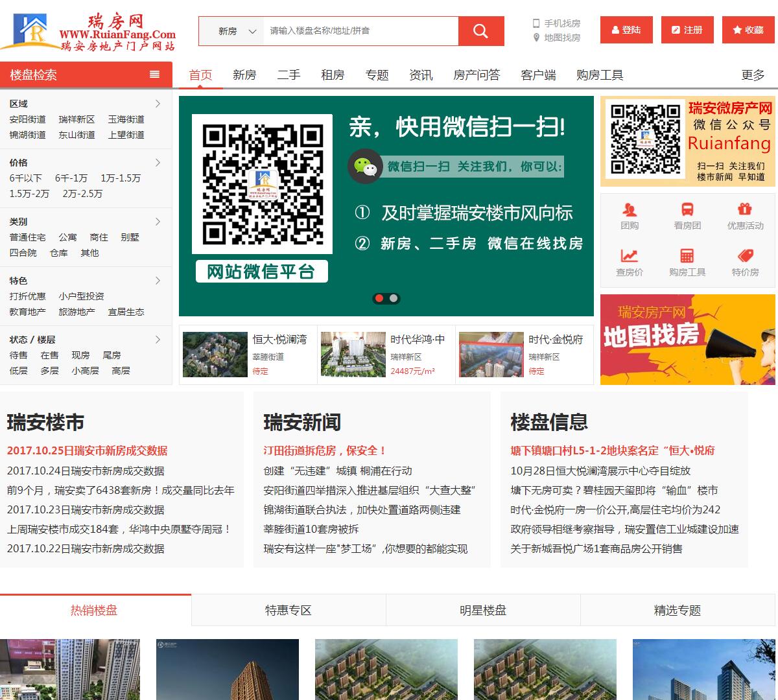Click the 注册 register button
This screenshot has height=700, width=778.
687,30
